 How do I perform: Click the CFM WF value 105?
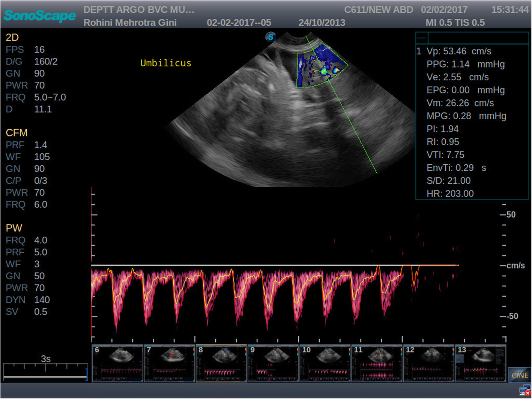(42, 157)
